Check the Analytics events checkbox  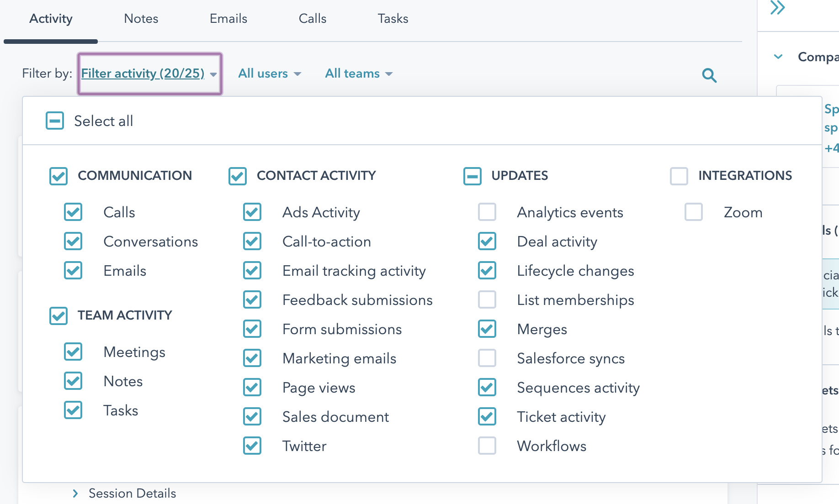coord(487,212)
